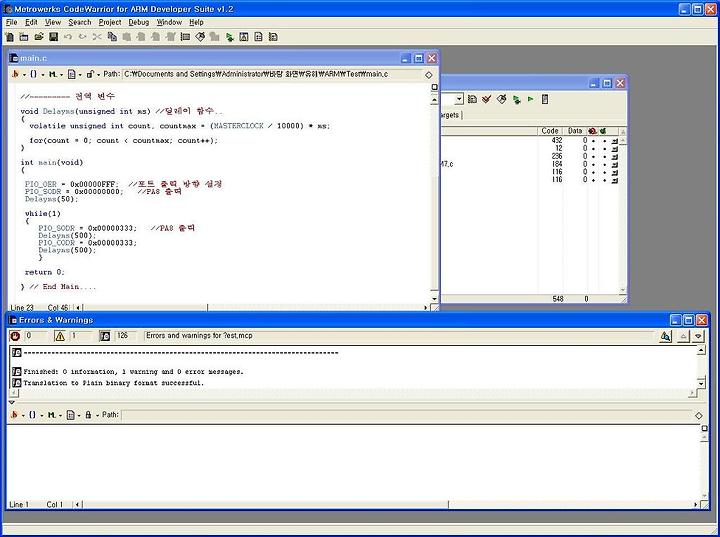Viewport: 720px width, 537px height.
Task: Click the New project icon in main toolbar
Action: coord(24,37)
